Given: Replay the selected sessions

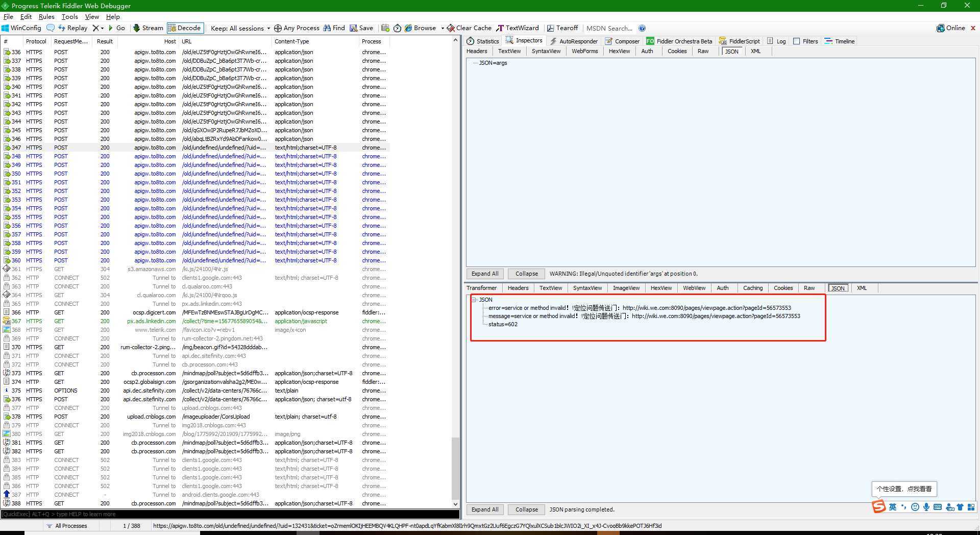Looking at the screenshot, I should [72, 28].
